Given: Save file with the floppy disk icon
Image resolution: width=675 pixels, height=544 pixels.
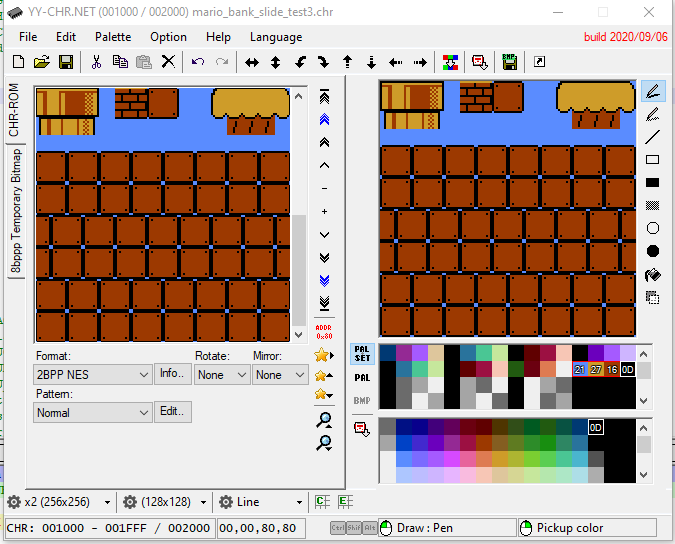Looking at the screenshot, I should tap(66, 62).
